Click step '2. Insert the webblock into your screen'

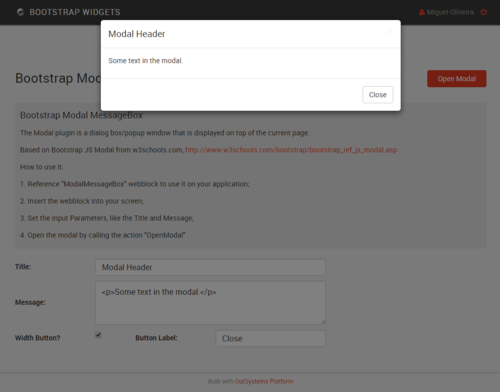point(82,201)
